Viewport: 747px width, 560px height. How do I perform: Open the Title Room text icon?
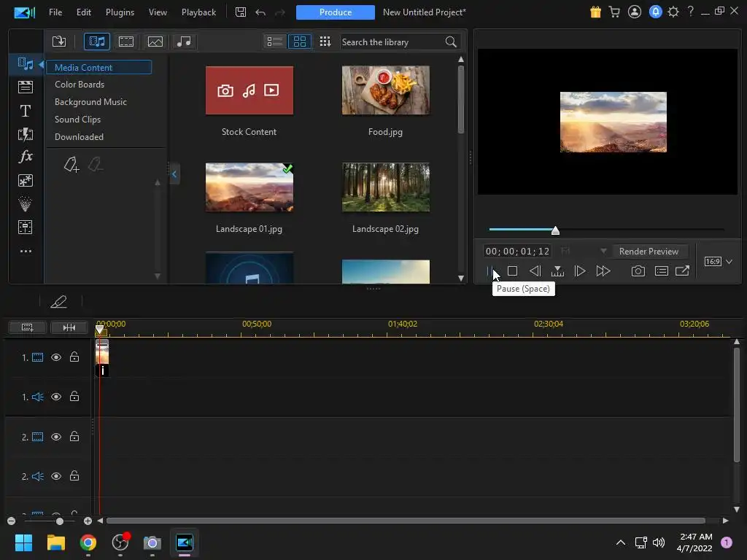[x=26, y=111]
